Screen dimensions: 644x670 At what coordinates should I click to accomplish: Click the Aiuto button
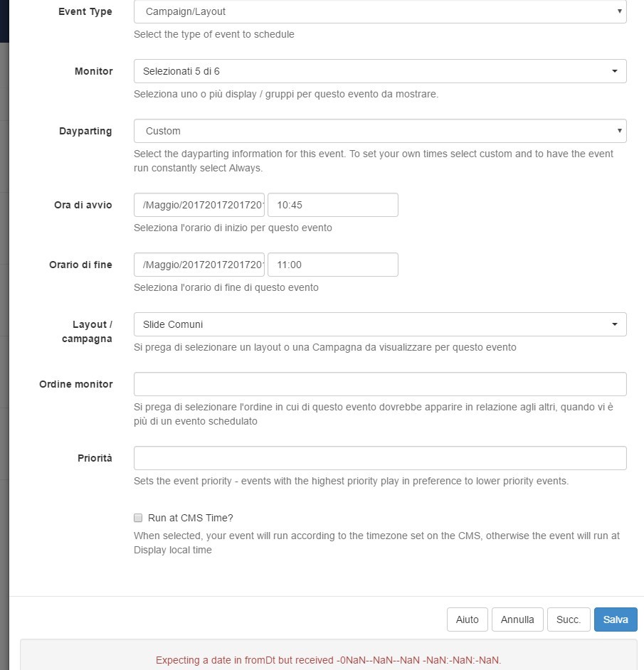pos(467,620)
